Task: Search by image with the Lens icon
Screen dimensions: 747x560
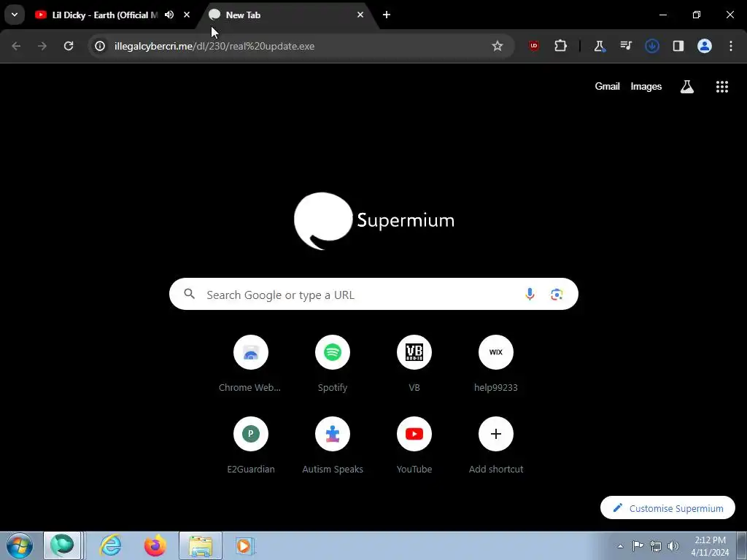Action: pyautogui.click(x=557, y=295)
